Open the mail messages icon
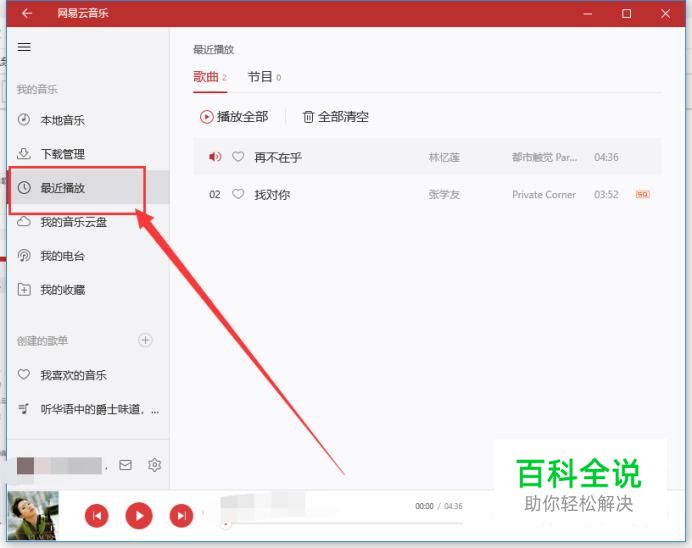The image size is (692, 548). (125, 465)
